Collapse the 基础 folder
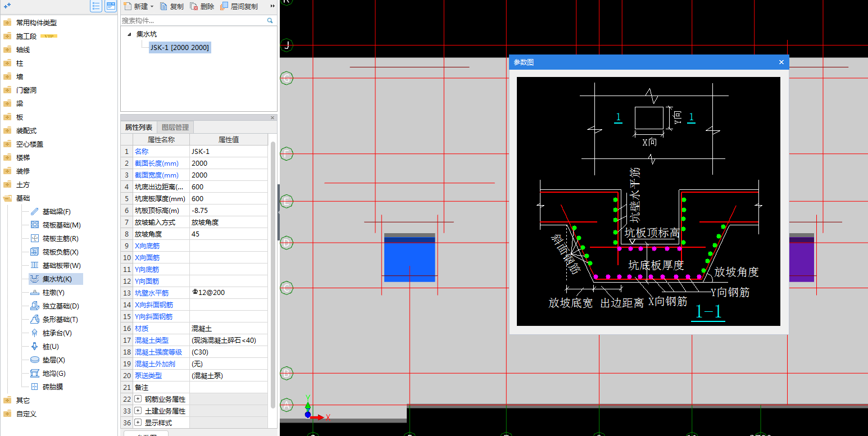 click(x=7, y=198)
